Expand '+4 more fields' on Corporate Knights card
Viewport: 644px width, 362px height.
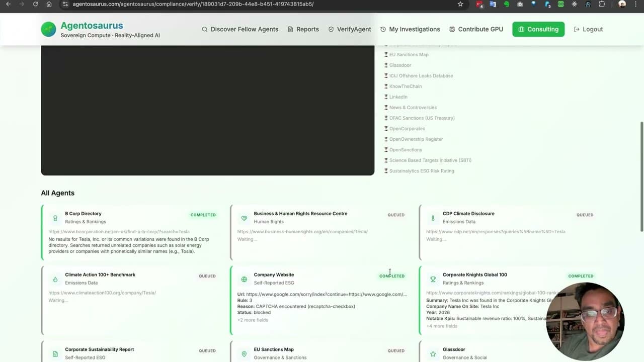442,326
